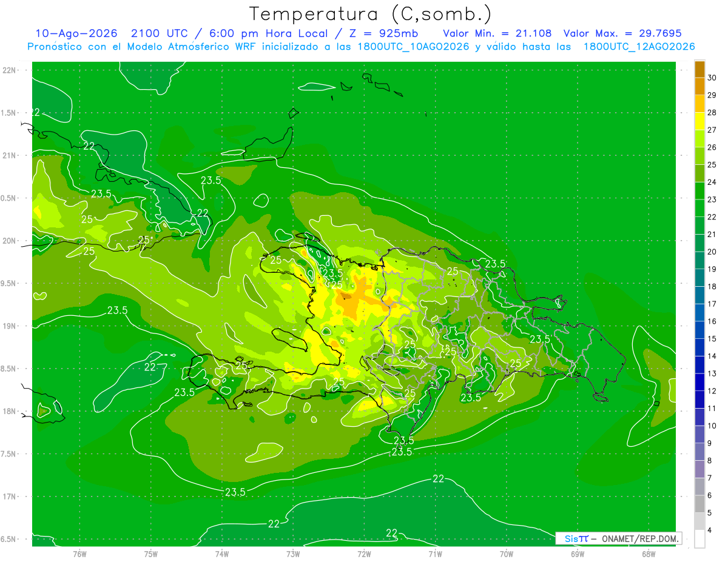This screenshot has width=728, height=562.
Task: Click the '70W' longitude axis label
Action: click(x=507, y=554)
